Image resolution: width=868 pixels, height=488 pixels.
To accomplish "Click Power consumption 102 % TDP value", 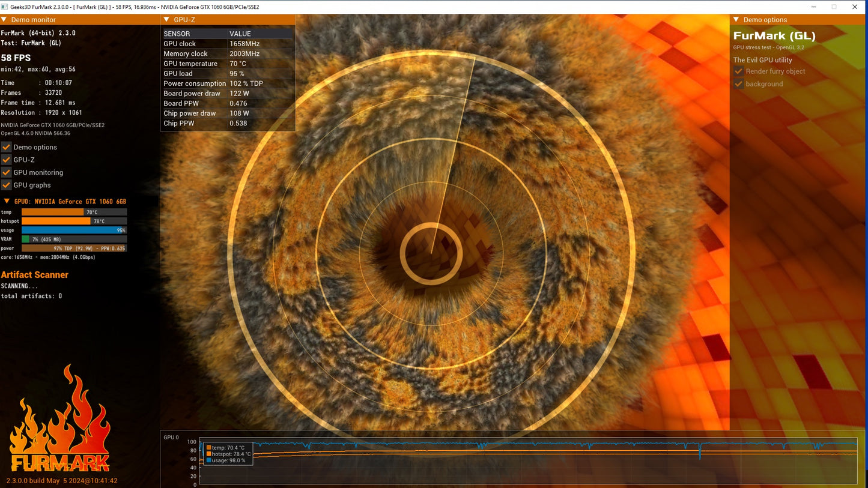I will point(246,83).
